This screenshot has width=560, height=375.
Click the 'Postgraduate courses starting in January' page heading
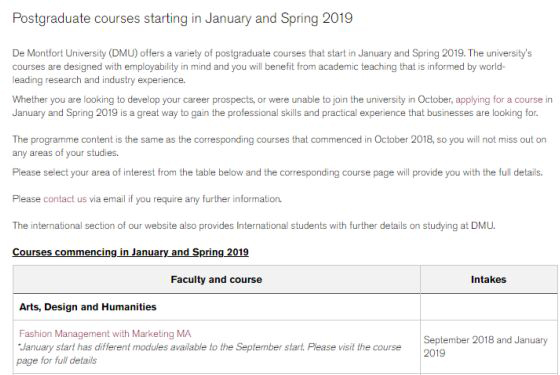[x=182, y=18]
